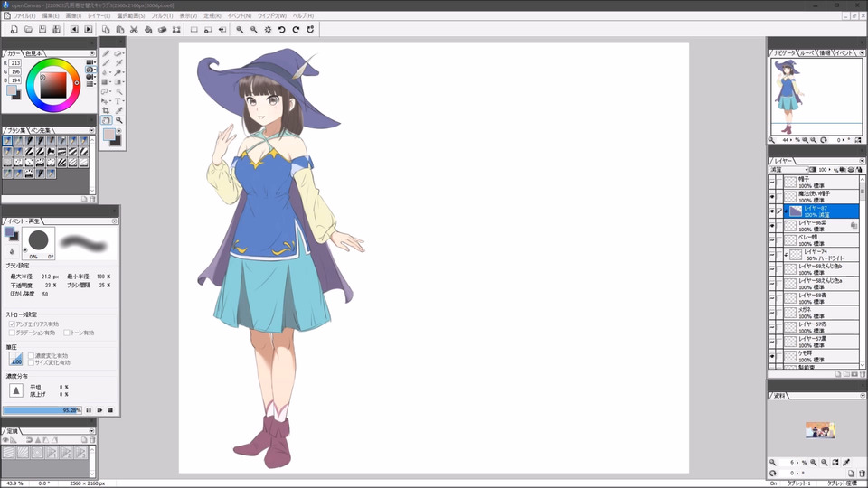Viewport: 868px width, 488px height.
Task: Select the Lasso selection tool
Action: pos(106,91)
